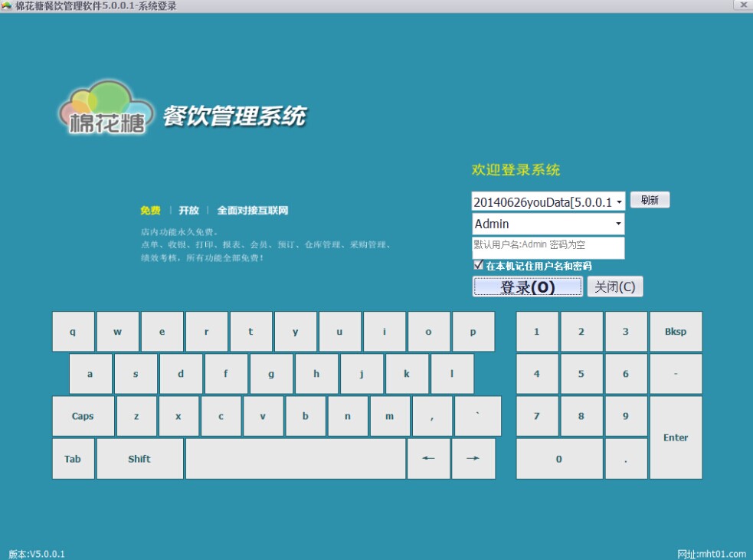Click the Enter key on numeric pad
The width and height of the screenshot is (753, 560).
point(675,437)
